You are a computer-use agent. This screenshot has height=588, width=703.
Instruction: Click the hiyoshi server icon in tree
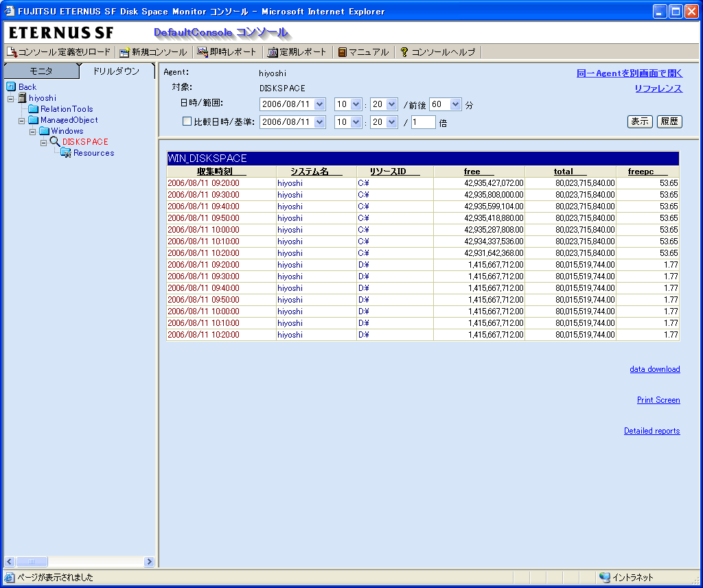tap(23, 97)
